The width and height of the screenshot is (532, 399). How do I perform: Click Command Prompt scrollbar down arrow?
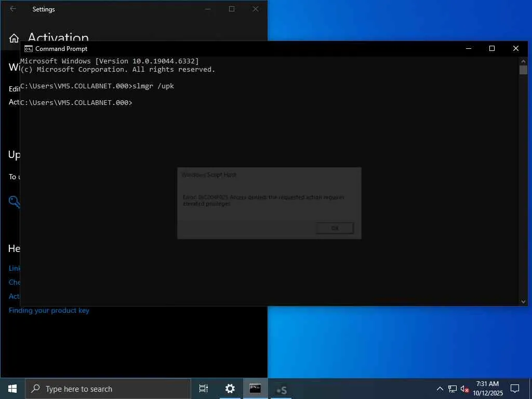[523, 302]
